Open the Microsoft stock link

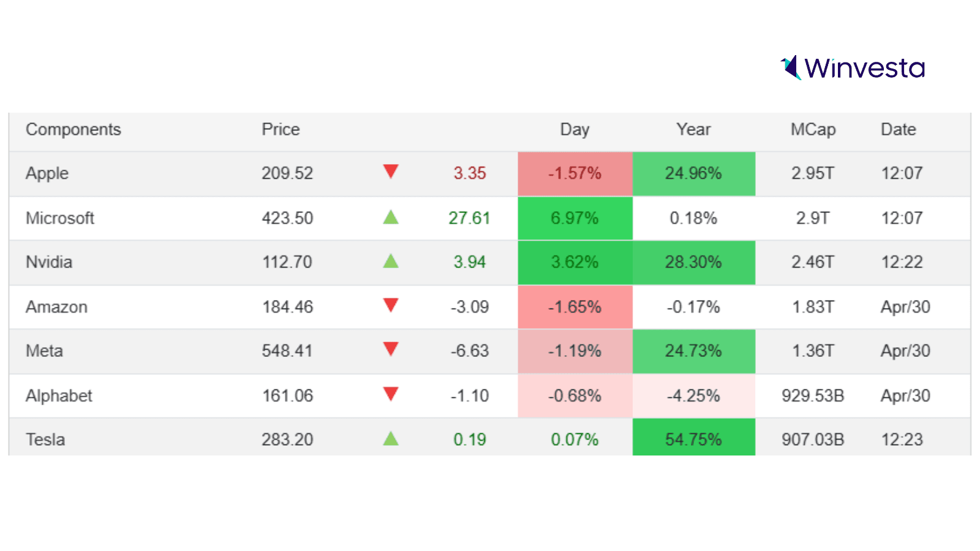pos(60,219)
